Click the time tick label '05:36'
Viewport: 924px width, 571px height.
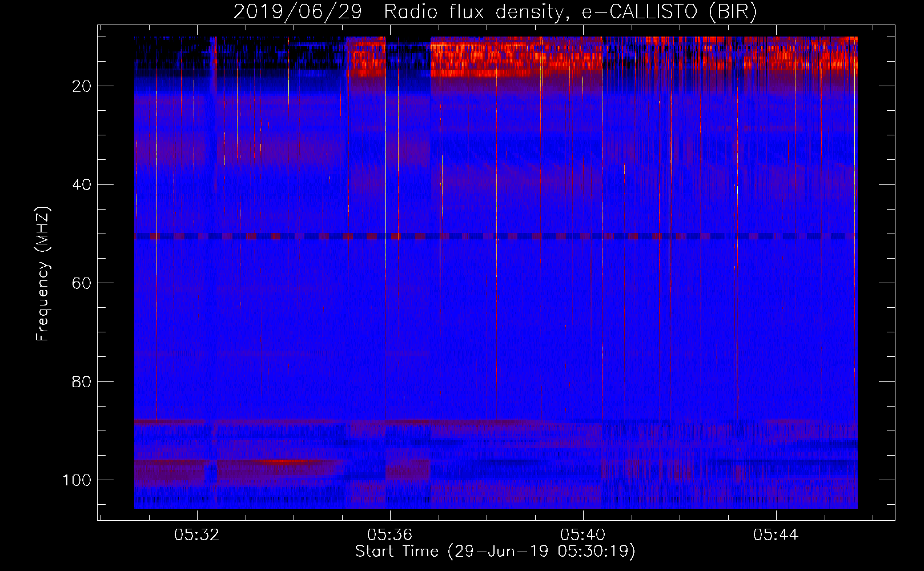coord(390,535)
